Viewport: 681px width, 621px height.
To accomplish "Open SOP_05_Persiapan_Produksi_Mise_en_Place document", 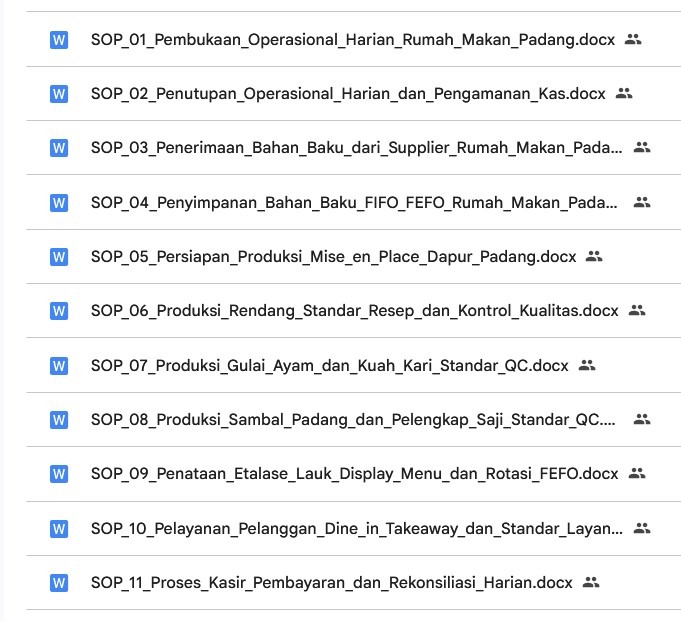I will point(333,257).
